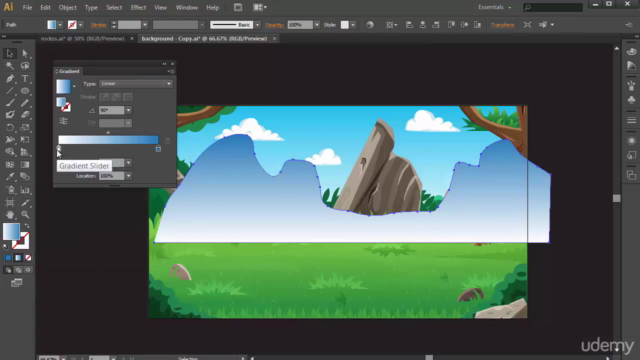Set fill mode to Color
This screenshot has height=360, width=640.
pyautogui.click(x=8, y=258)
